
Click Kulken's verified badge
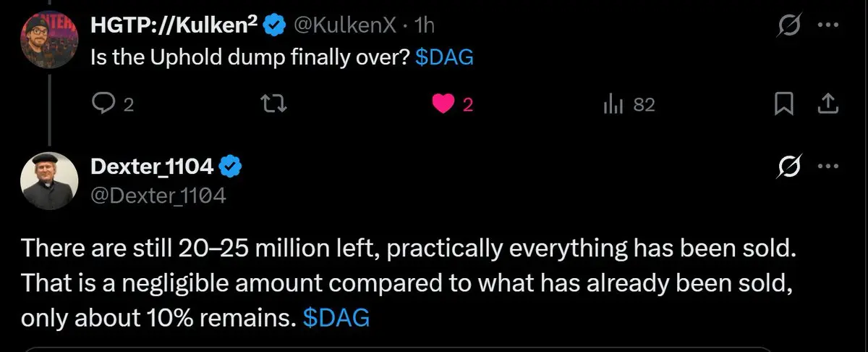tap(273, 26)
